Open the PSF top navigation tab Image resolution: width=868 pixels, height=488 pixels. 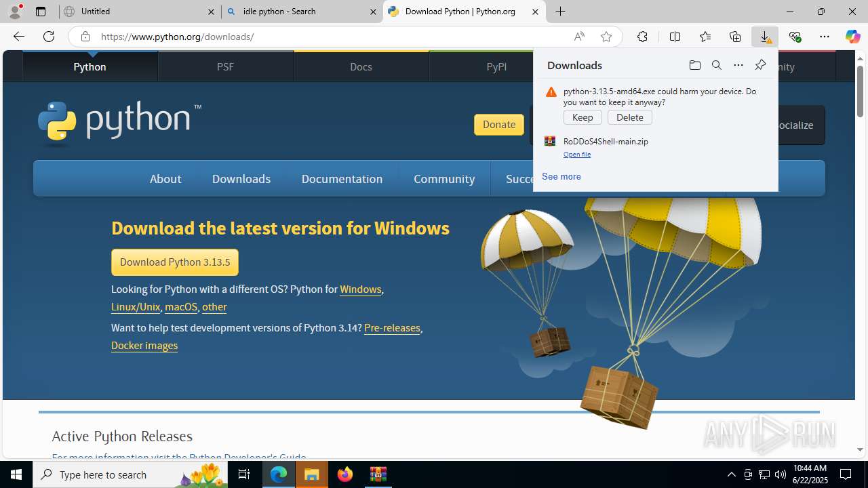coord(225,66)
